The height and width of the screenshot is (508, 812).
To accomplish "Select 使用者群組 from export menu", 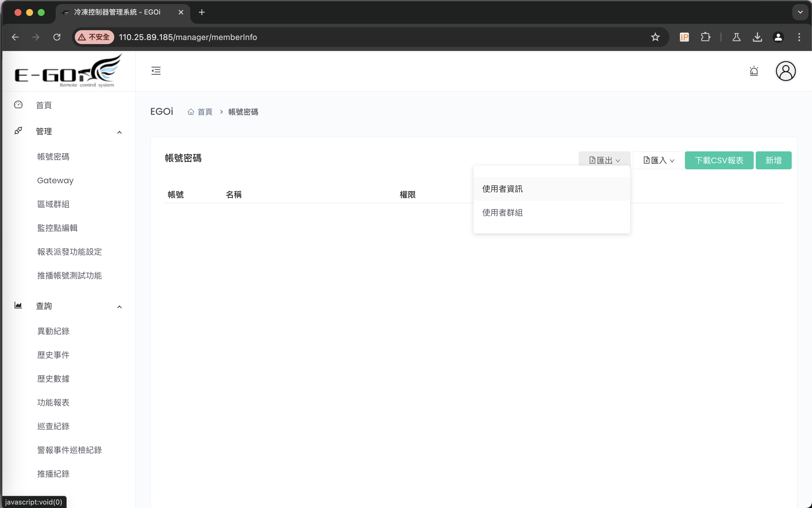I will (552, 213).
